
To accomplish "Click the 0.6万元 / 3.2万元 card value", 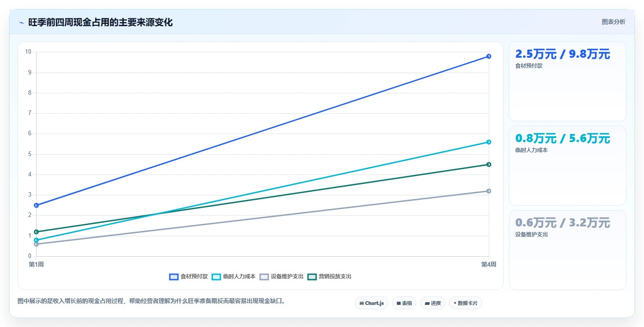I will pos(563,223).
